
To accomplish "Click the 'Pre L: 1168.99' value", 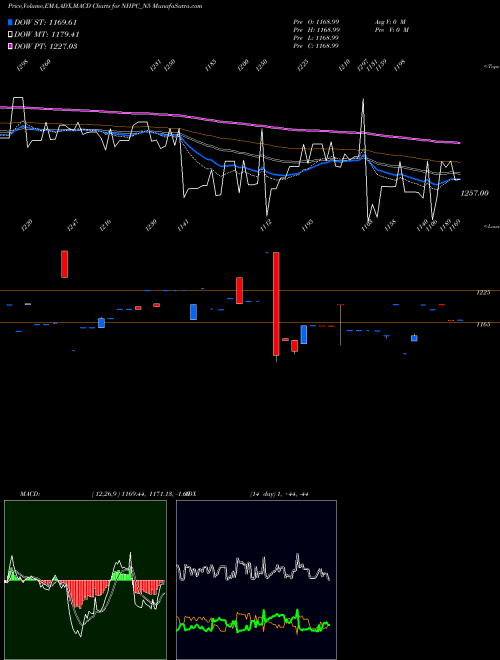I will [316, 38].
